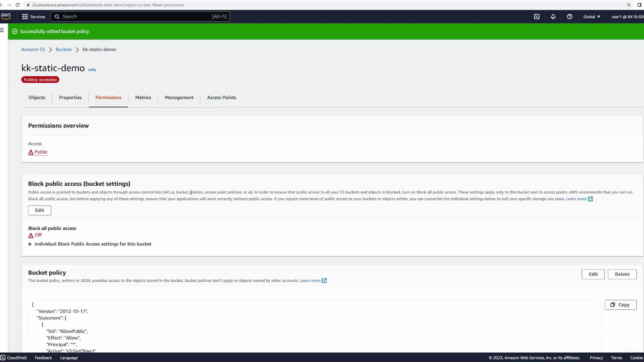The width and height of the screenshot is (644, 362).
Task: Open the notifications bell icon
Action: click(x=553, y=17)
